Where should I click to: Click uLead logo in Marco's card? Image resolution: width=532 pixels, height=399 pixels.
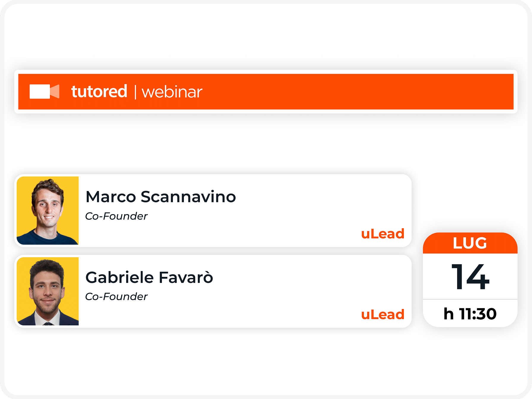pyautogui.click(x=383, y=234)
